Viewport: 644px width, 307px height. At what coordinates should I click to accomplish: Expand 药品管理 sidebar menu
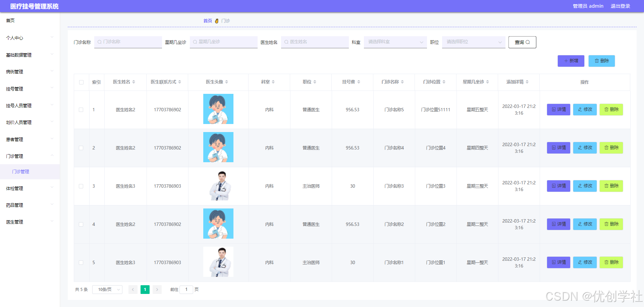(x=30, y=205)
